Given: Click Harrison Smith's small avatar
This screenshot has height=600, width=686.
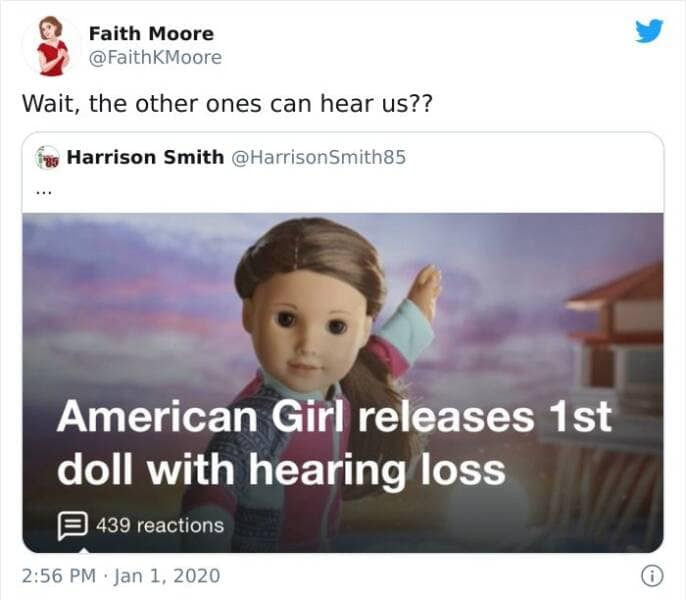Looking at the screenshot, I should 47,158.
